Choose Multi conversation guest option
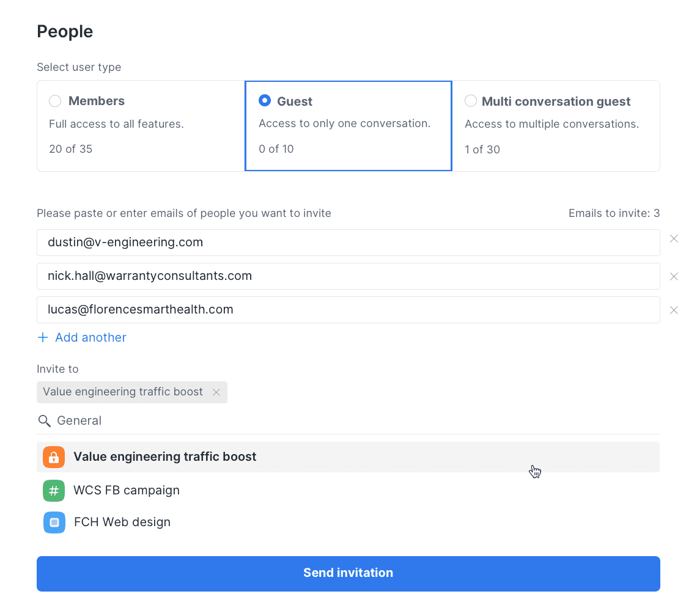This screenshot has height=616, width=697. coord(471,101)
